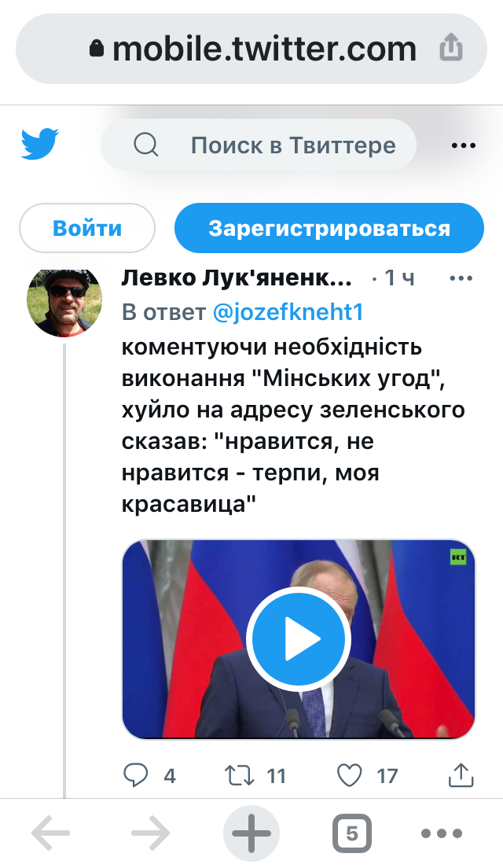Tap the Войти login button

(x=87, y=228)
